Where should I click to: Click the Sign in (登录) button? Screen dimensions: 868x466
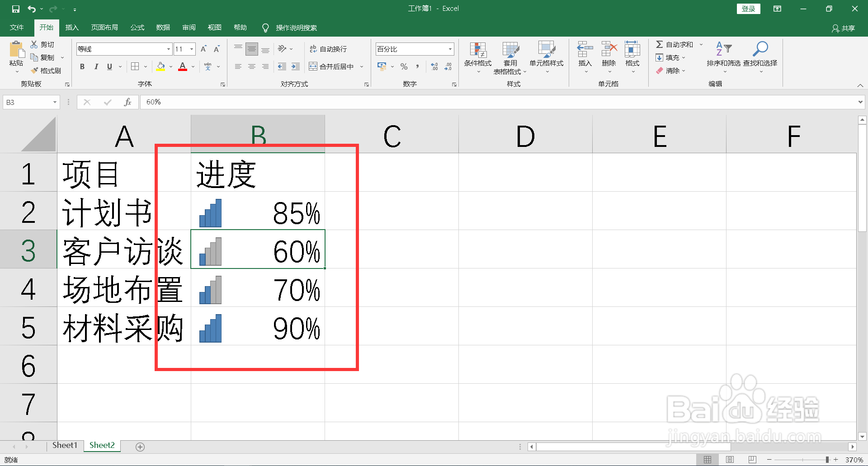pyautogui.click(x=748, y=9)
